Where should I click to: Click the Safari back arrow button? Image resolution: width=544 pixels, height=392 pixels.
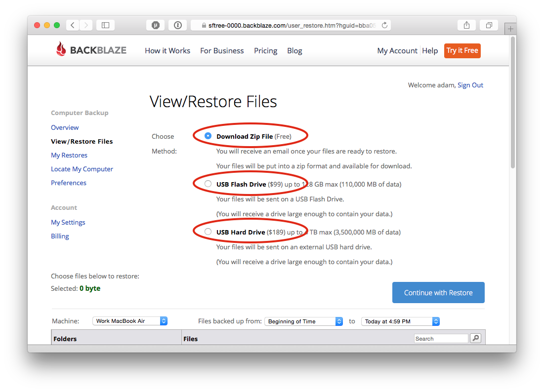[x=73, y=25]
